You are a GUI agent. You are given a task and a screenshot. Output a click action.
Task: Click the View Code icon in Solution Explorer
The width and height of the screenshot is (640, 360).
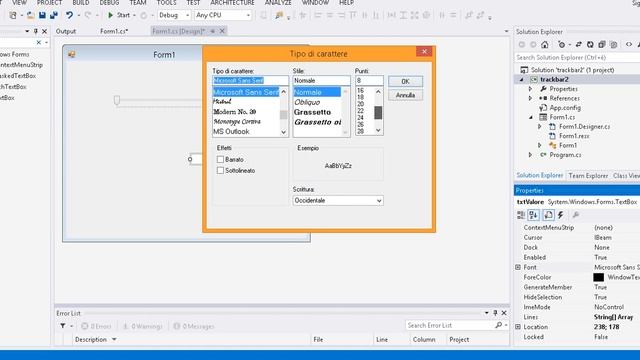click(x=629, y=44)
